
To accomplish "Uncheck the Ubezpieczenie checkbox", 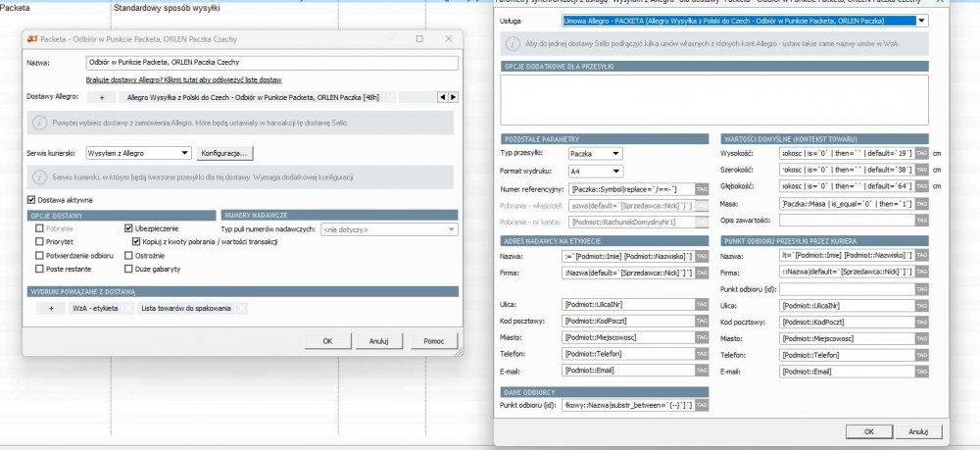I will [x=128, y=228].
